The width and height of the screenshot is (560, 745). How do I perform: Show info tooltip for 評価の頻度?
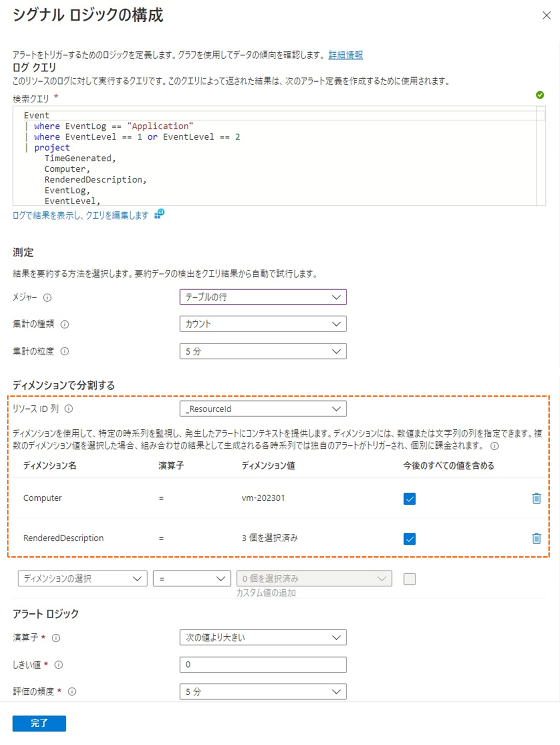(x=72, y=692)
